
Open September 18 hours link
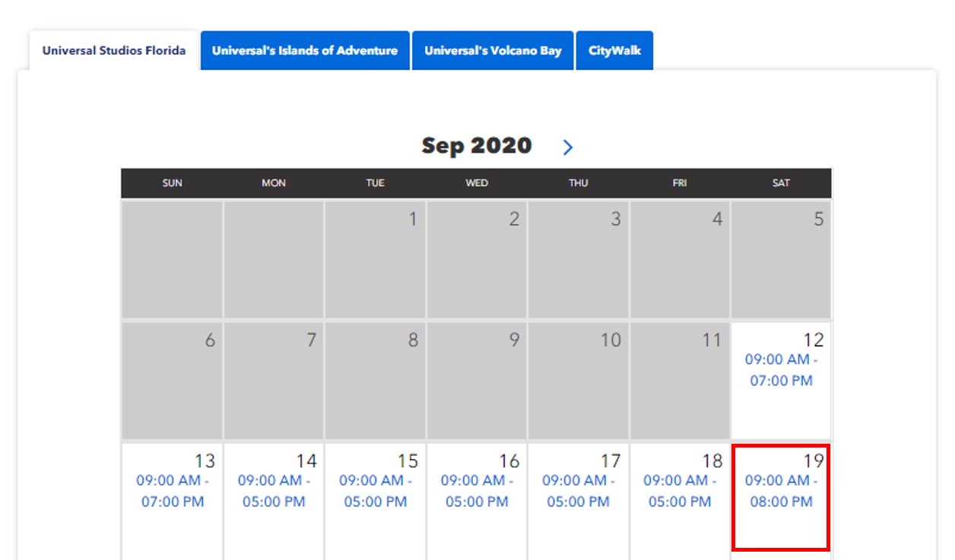coord(680,491)
